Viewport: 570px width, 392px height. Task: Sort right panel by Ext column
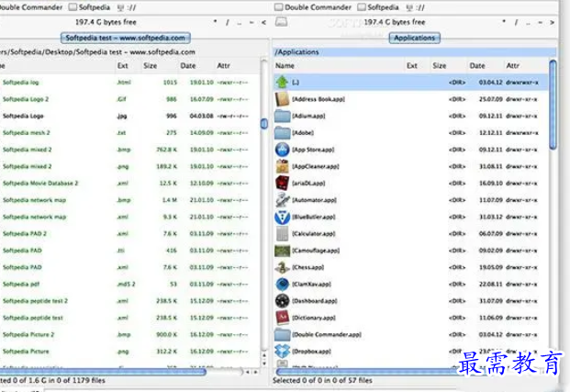point(417,66)
